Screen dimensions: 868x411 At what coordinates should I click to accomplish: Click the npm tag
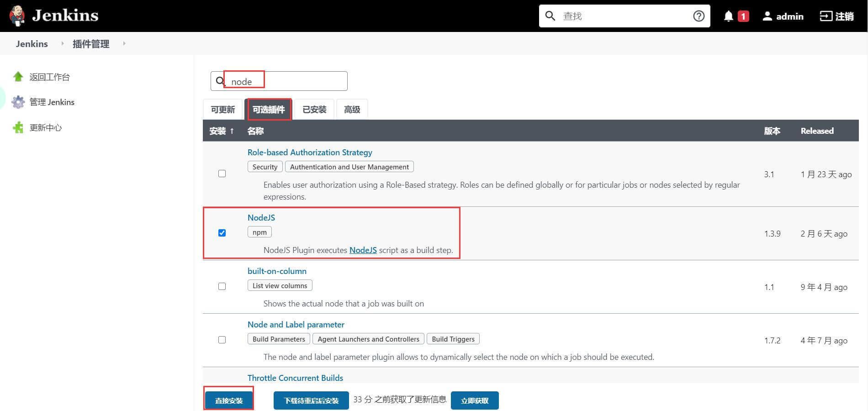259,232
